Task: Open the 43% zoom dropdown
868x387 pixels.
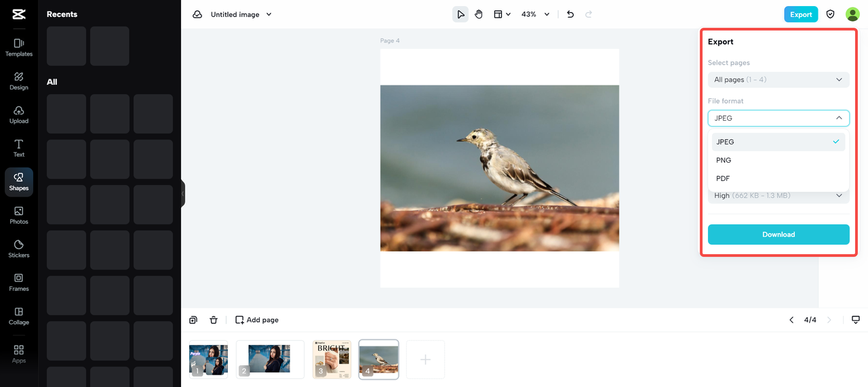Action: pos(535,14)
